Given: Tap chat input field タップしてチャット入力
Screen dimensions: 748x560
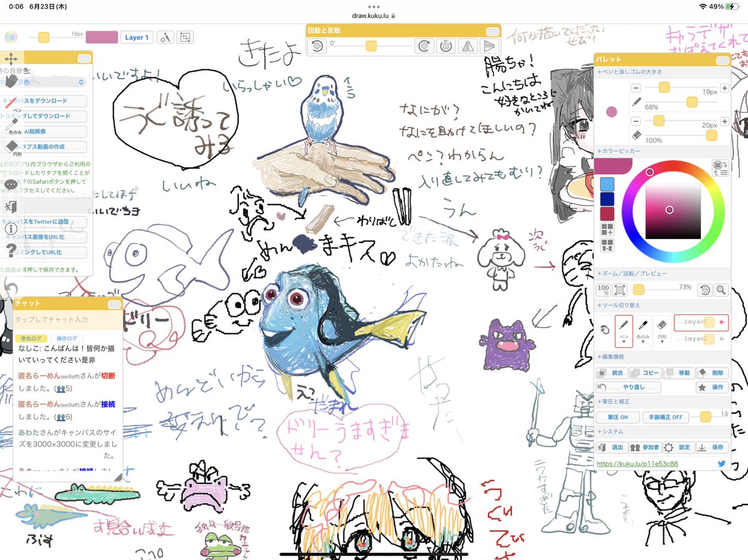Looking at the screenshot, I should 67,320.
